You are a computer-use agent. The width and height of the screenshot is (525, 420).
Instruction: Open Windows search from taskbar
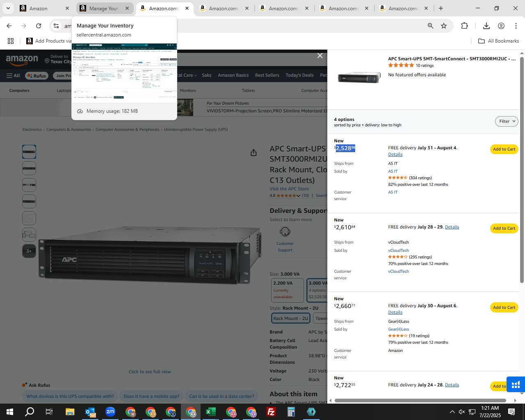[x=30, y=412]
